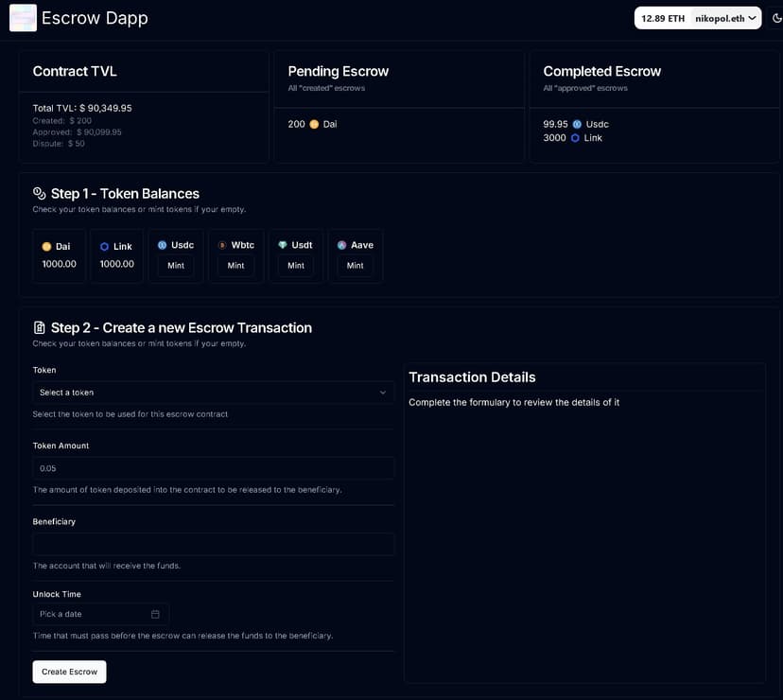
Task: Click the Create Escrow button
Action: pos(69,672)
